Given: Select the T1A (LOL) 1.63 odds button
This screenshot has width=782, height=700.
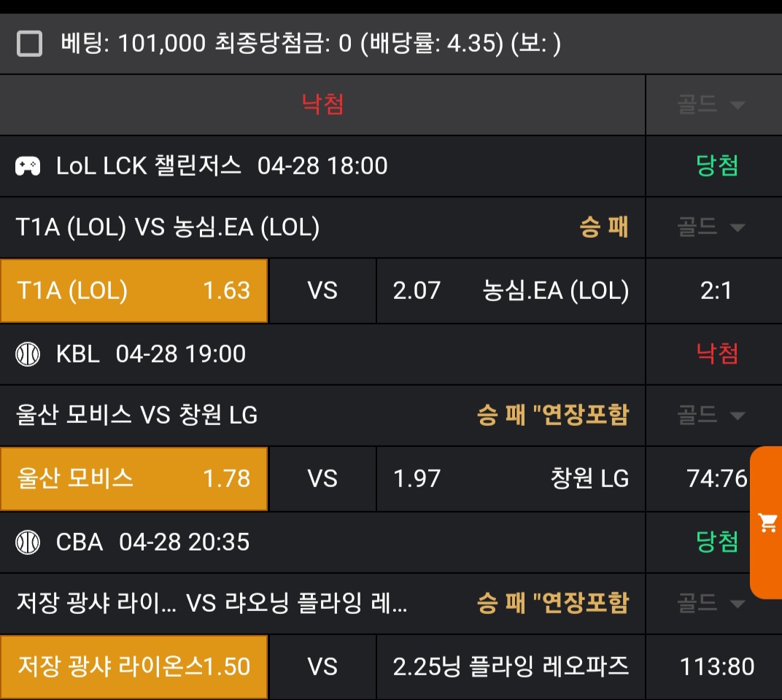Looking at the screenshot, I should pyautogui.click(x=134, y=291).
